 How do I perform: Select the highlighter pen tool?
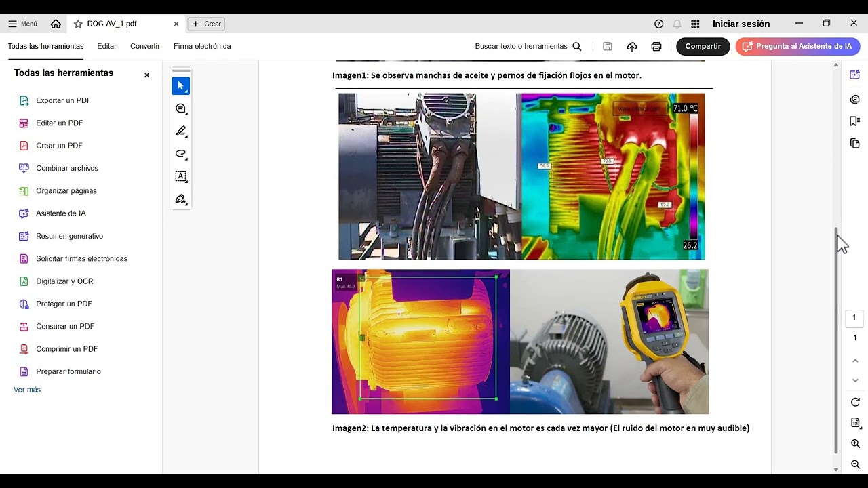180,131
